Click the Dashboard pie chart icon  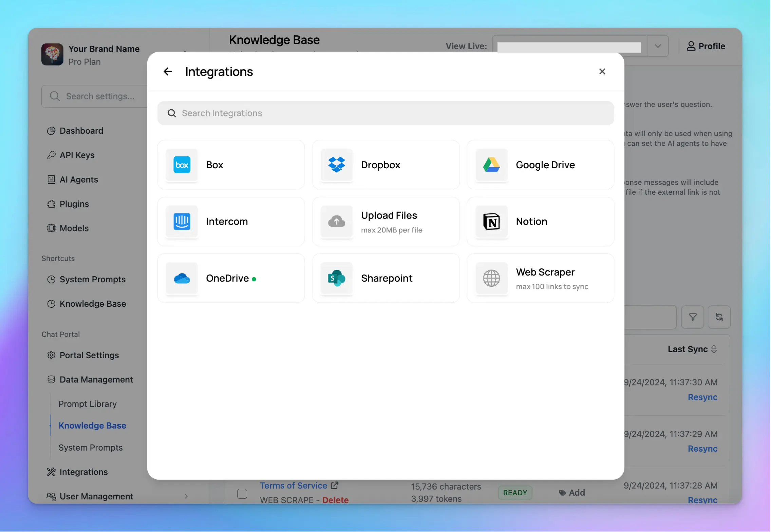pos(51,131)
